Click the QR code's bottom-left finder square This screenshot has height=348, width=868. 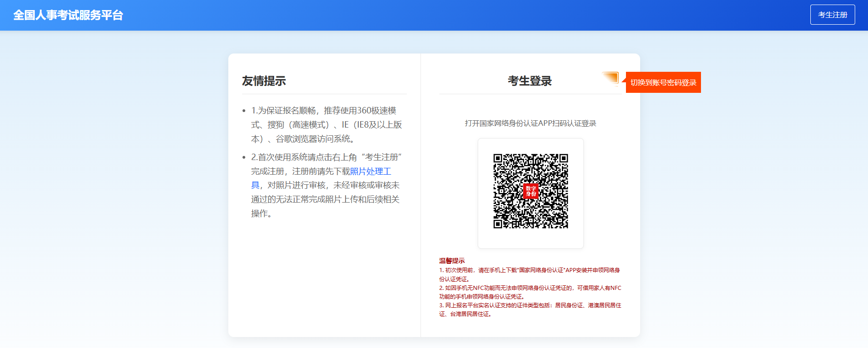click(x=498, y=223)
